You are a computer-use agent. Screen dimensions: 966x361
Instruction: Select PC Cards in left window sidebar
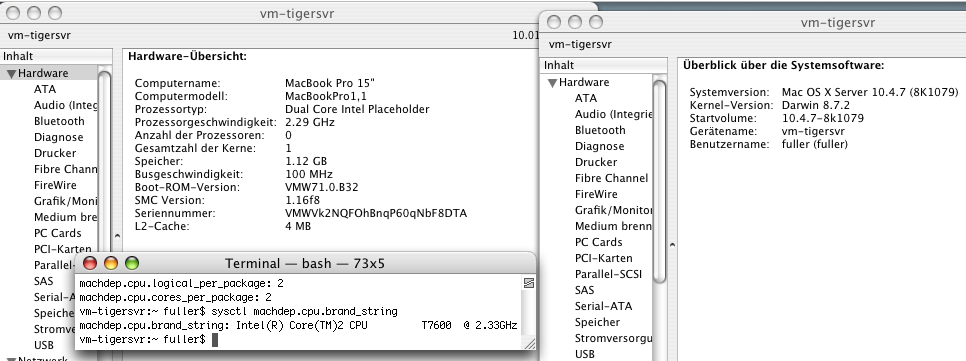(x=58, y=233)
